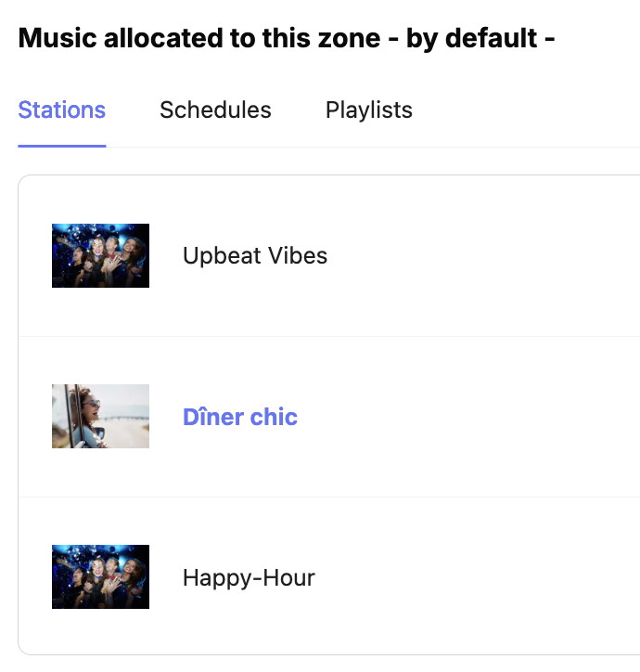
Task: Click blank space right of Upbeat Vibes
Action: pyautogui.click(x=482, y=255)
